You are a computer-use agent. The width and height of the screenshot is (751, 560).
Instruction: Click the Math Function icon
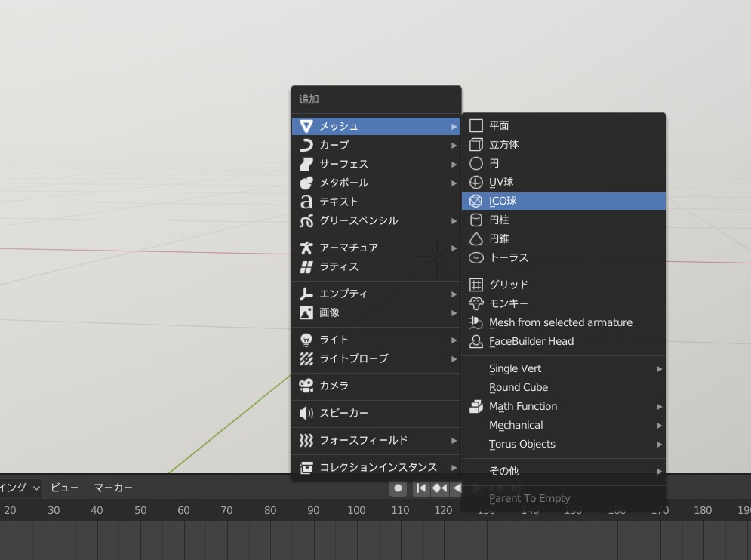476,406
